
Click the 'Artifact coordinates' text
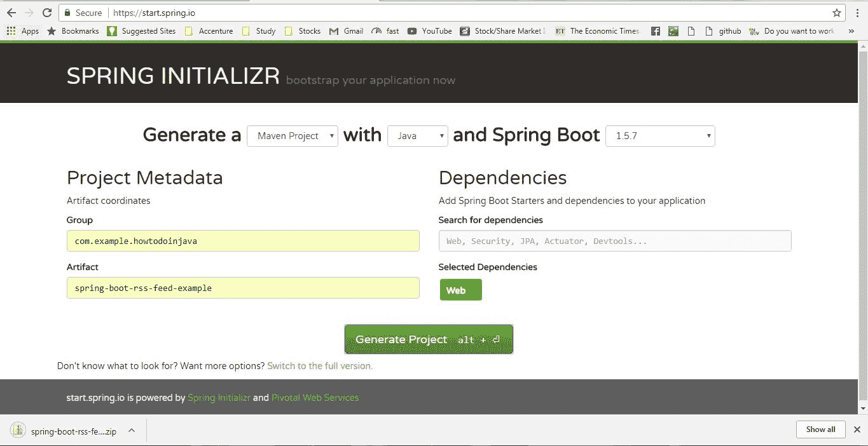109,201
